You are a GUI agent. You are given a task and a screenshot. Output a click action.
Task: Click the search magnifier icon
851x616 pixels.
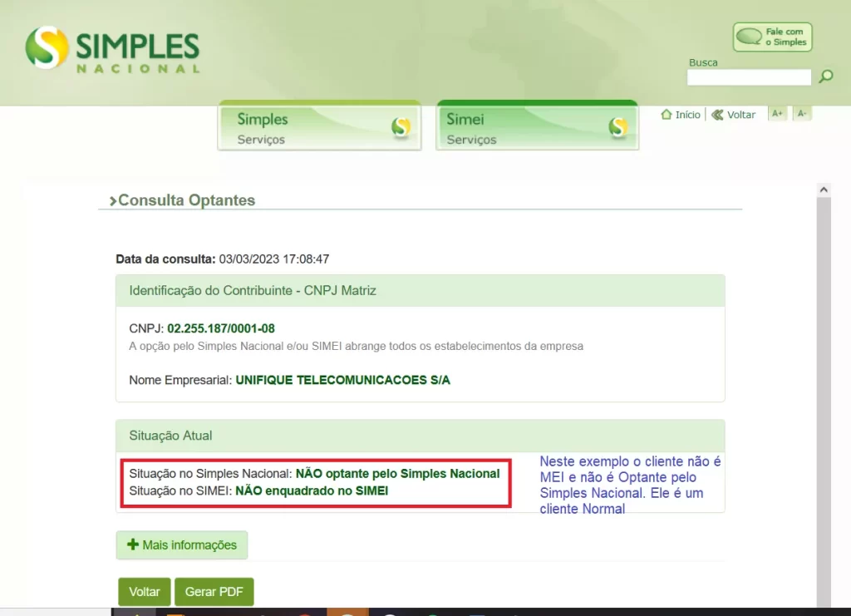pyautogui.click(x=826, y=76)
